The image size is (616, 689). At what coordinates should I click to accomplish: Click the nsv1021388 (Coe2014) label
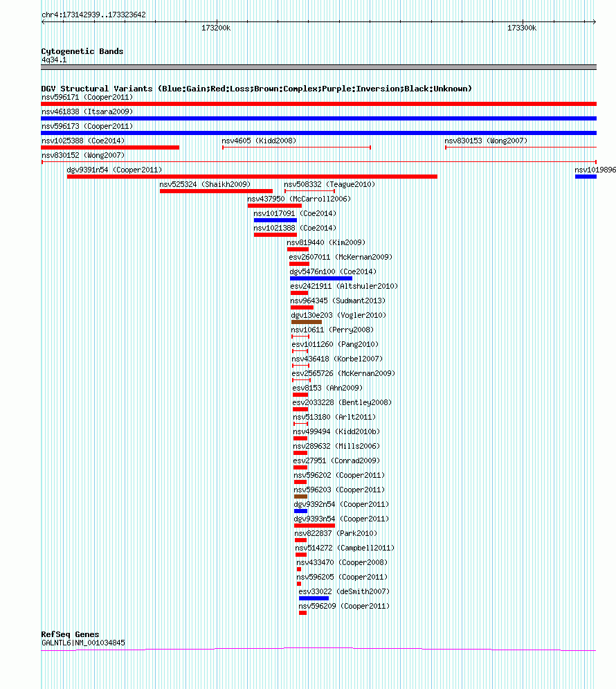[x=295, y=228]
